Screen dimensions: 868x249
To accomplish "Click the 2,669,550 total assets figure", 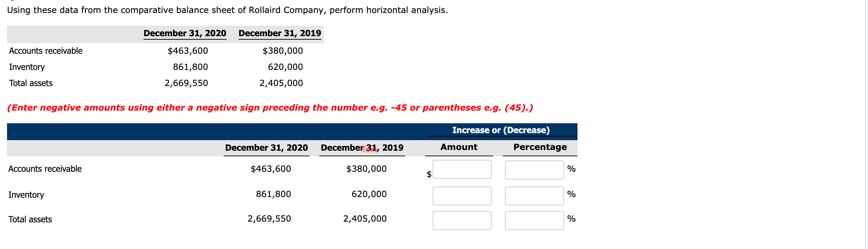I will pos(187,83).
